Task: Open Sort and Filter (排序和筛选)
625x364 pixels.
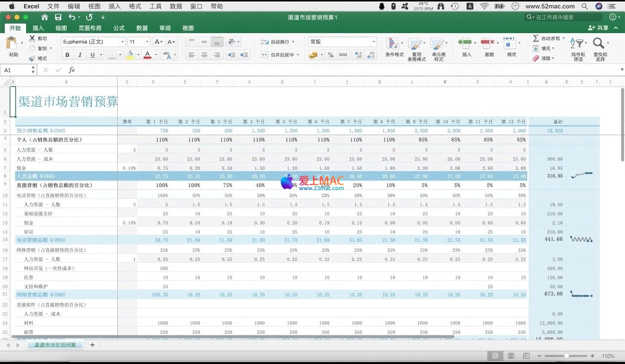Action: 578,45
